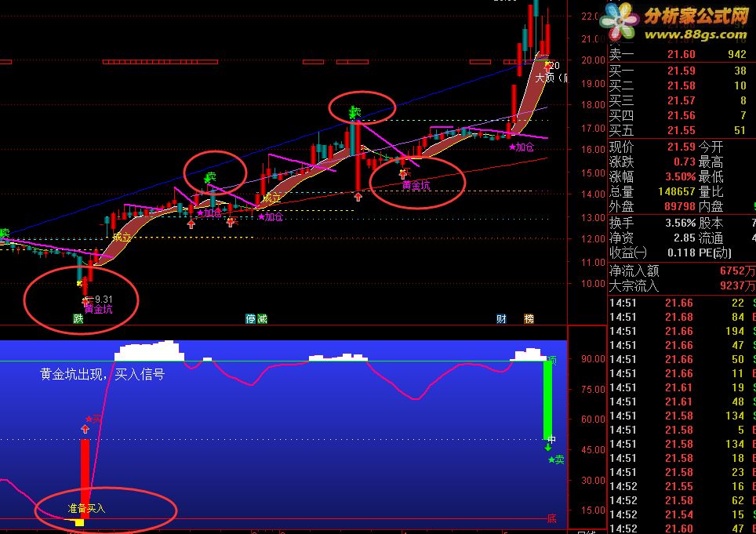Click the 大宗流入 value 9237万
This screenshot has width=756, height=534.
738,285
